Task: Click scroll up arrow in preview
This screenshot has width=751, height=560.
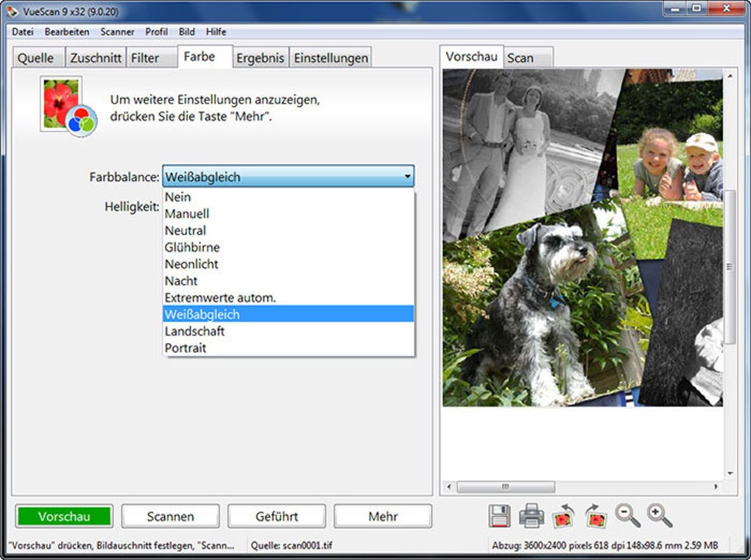Action: point(730,76)
